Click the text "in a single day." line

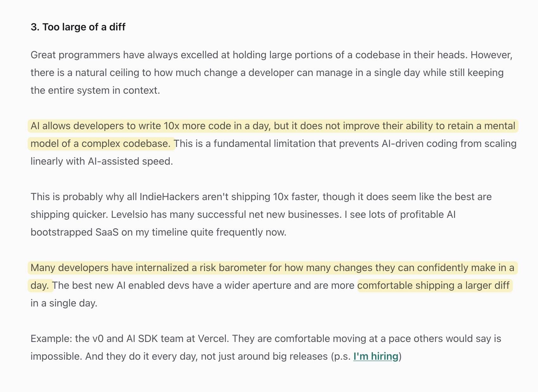coord(64,303)
